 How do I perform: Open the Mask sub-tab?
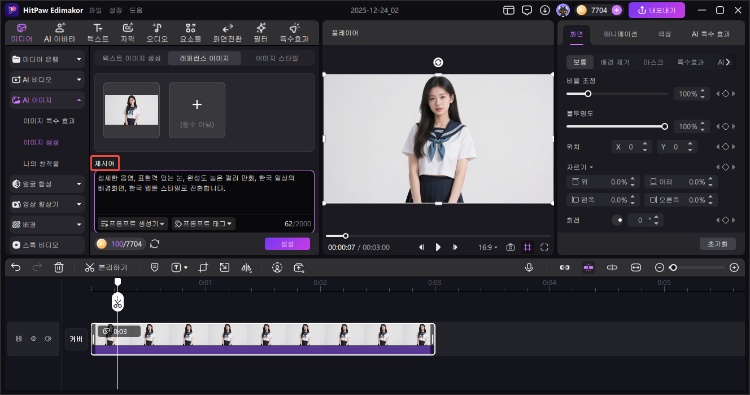pyautogui.click(x=653, y=62)
